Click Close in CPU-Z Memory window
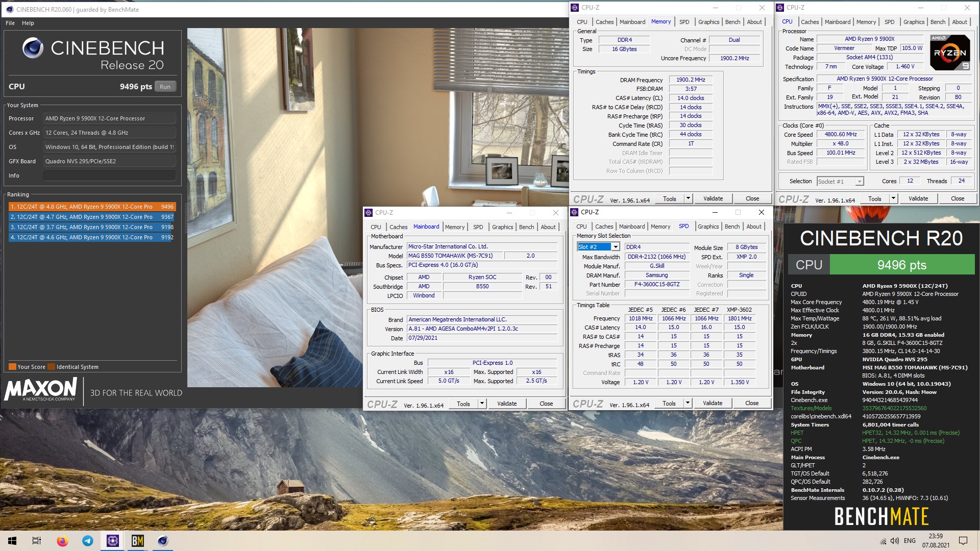Viewport: 980px width, 551px height. (x=752, y=198)
